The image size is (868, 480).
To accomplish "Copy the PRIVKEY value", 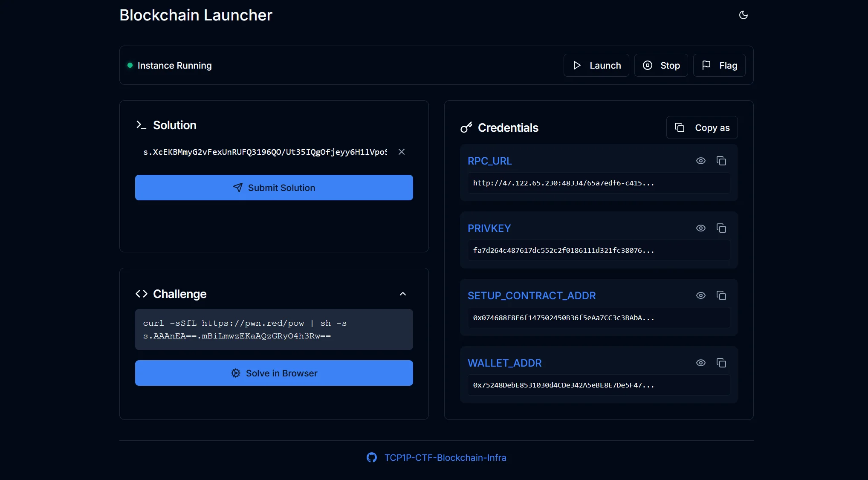I will [721, 228].
